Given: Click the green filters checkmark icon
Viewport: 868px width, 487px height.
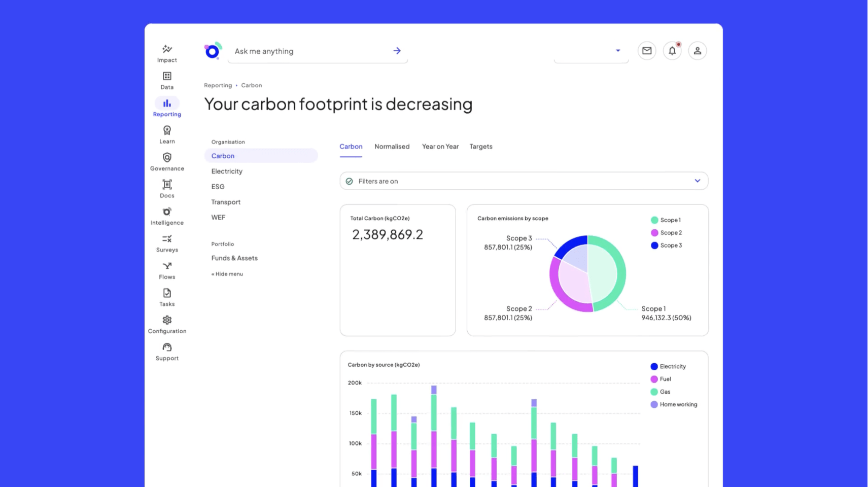Looking at the screenshot, I should [x=349, y=181].
